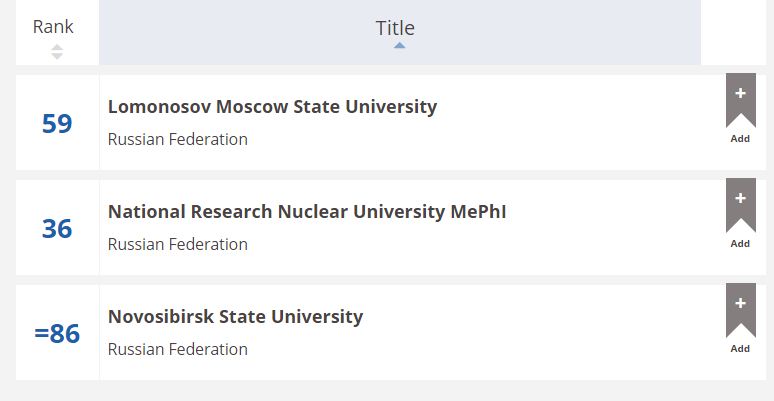Toggle the Title column sort arrow

coord(399,45)
